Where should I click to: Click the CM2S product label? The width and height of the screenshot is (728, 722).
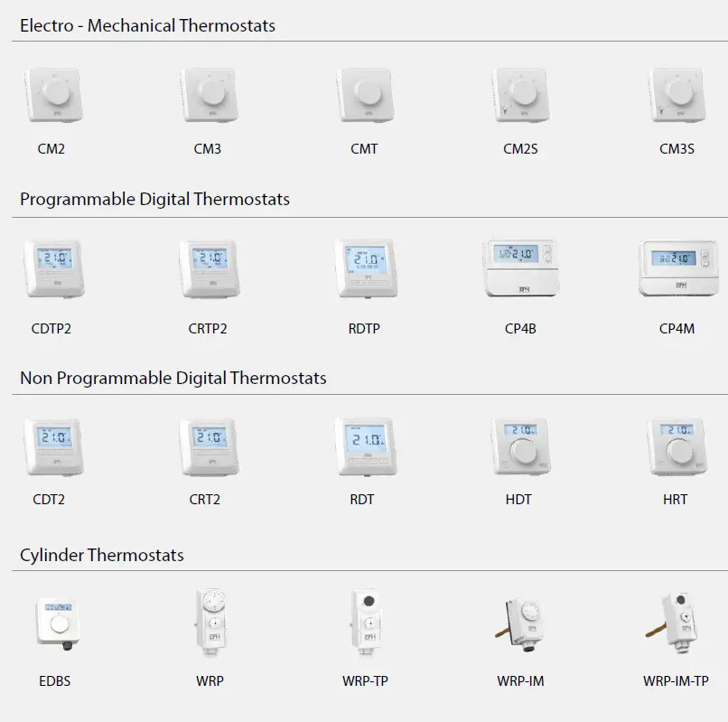(x=520, y=149)
